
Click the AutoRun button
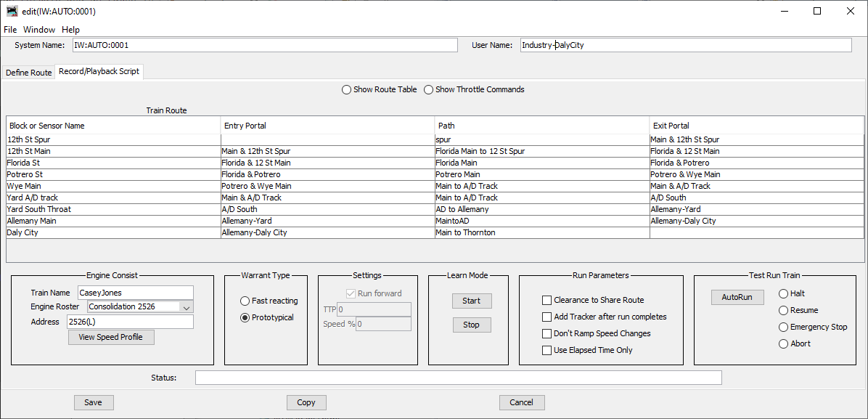737,297
